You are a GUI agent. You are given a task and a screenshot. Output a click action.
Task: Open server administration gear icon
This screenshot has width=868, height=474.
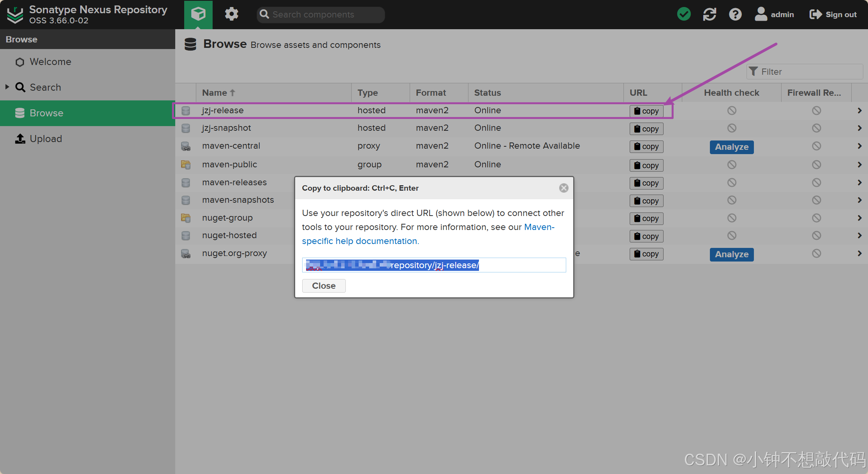231,14
